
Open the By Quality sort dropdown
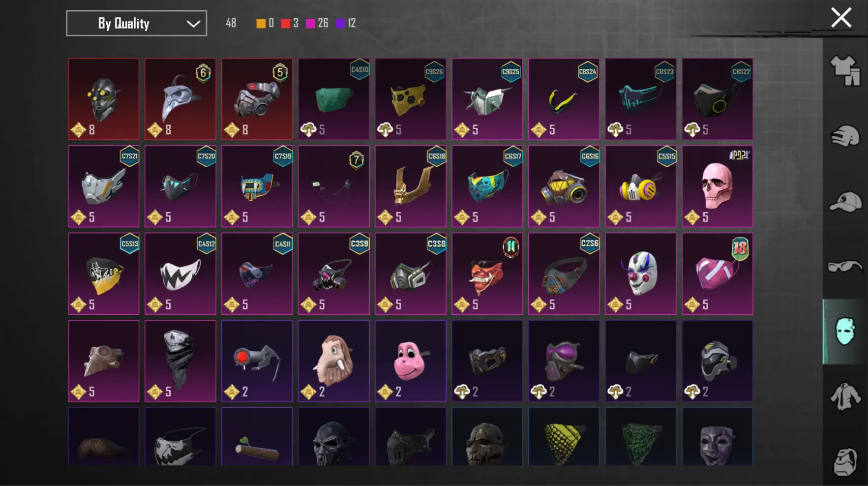[136, 23]
